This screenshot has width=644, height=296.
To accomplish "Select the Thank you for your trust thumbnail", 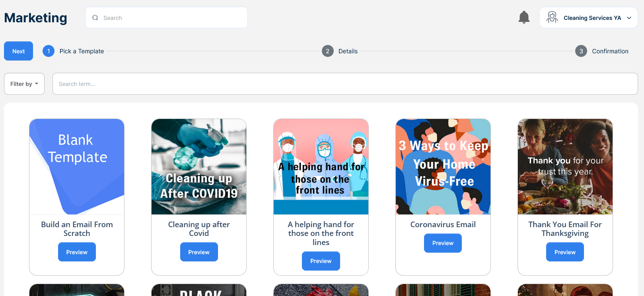I will [565, 167].
